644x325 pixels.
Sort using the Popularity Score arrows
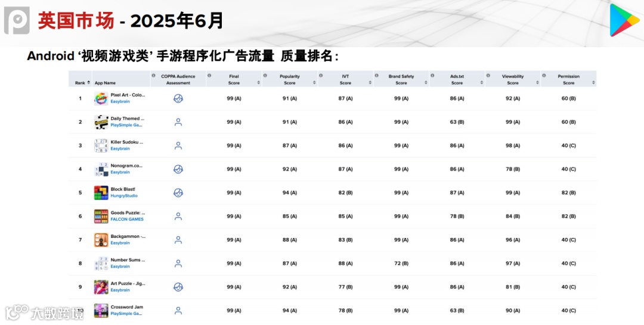click(x=314, y=82)
